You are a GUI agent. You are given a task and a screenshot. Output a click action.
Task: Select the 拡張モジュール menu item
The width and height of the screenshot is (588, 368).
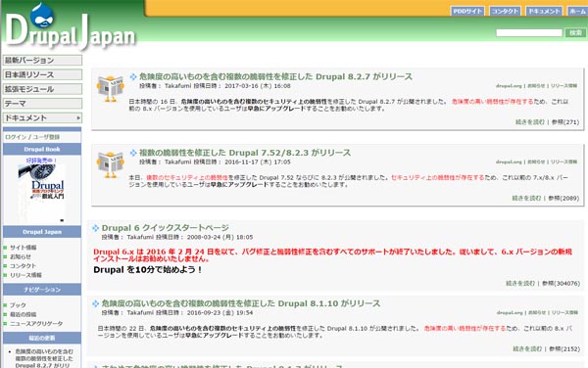42,89
